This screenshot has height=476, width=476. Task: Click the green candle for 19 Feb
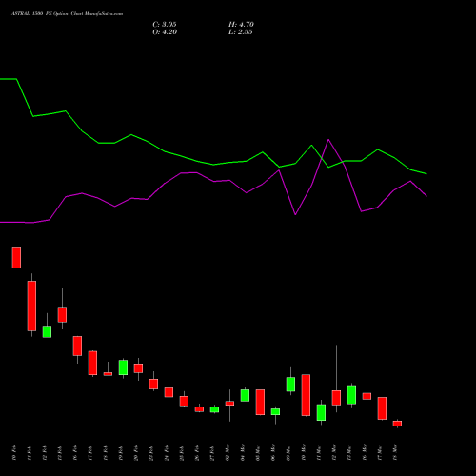point(123,367)
